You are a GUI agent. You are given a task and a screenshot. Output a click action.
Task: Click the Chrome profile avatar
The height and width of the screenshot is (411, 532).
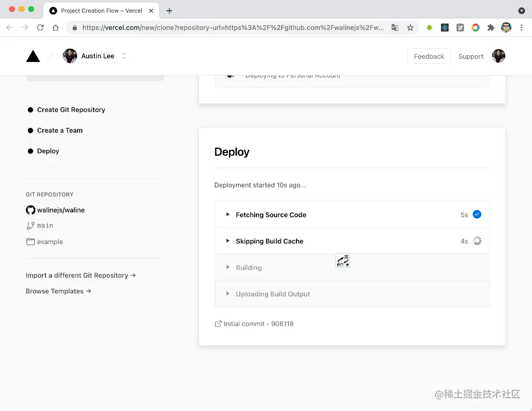pyautogui.click(x=506, y=27)
